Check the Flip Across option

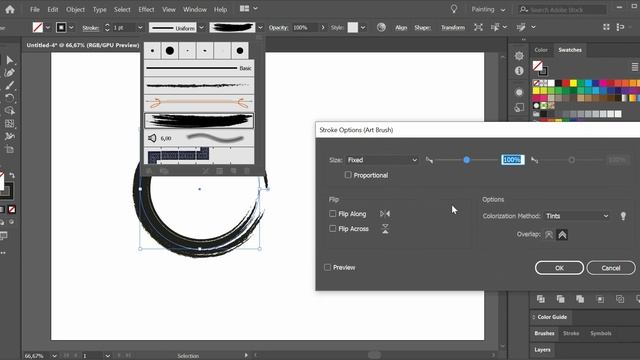(332, 229)
